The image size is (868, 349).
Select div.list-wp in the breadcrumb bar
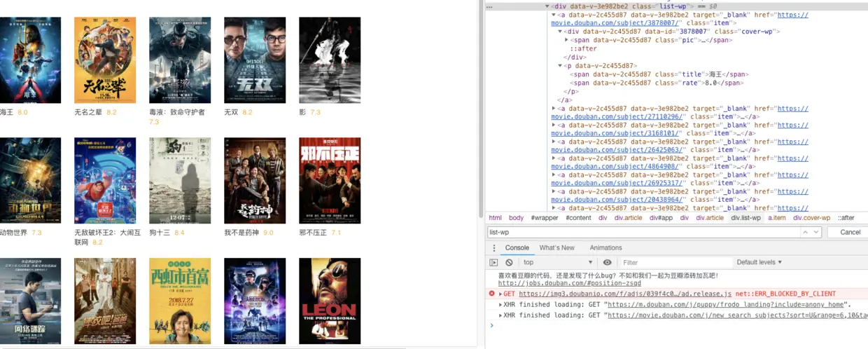(745, 218)
